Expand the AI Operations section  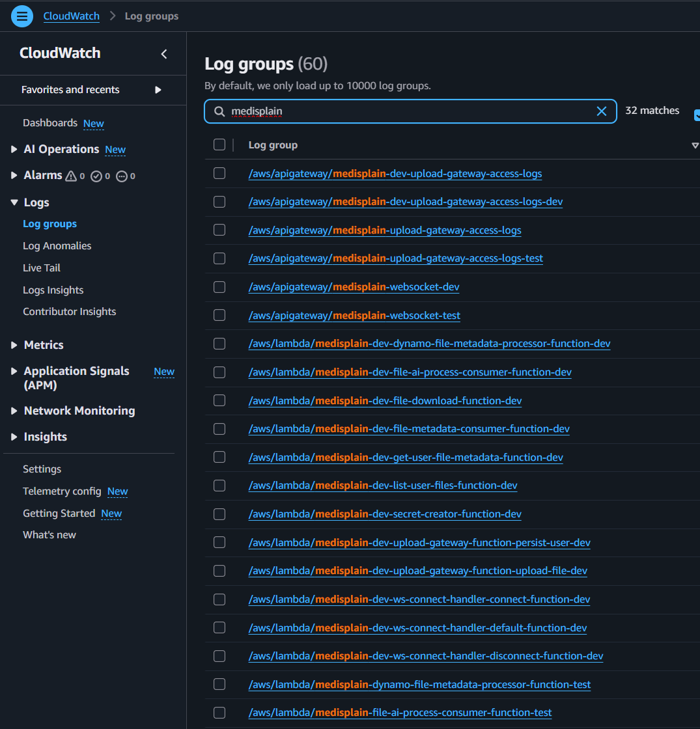[14, 149]
